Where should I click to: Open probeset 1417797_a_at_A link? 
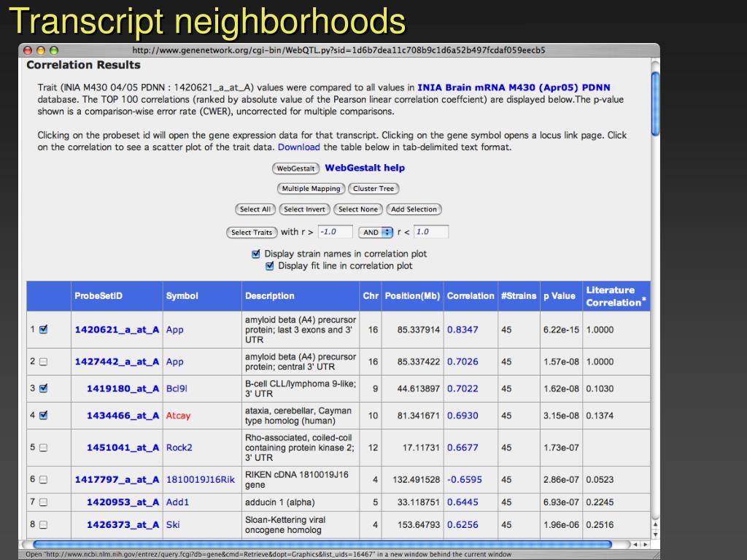(117, 480)
